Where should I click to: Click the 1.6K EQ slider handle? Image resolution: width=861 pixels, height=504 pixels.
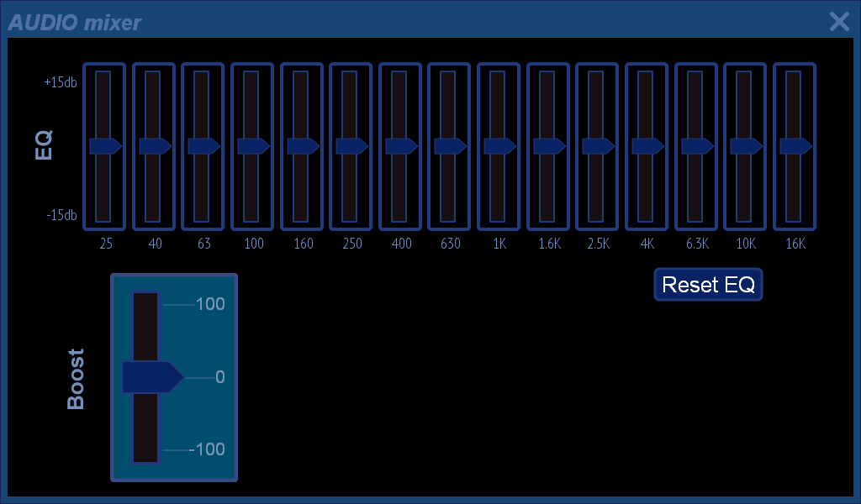coord(548,146)
